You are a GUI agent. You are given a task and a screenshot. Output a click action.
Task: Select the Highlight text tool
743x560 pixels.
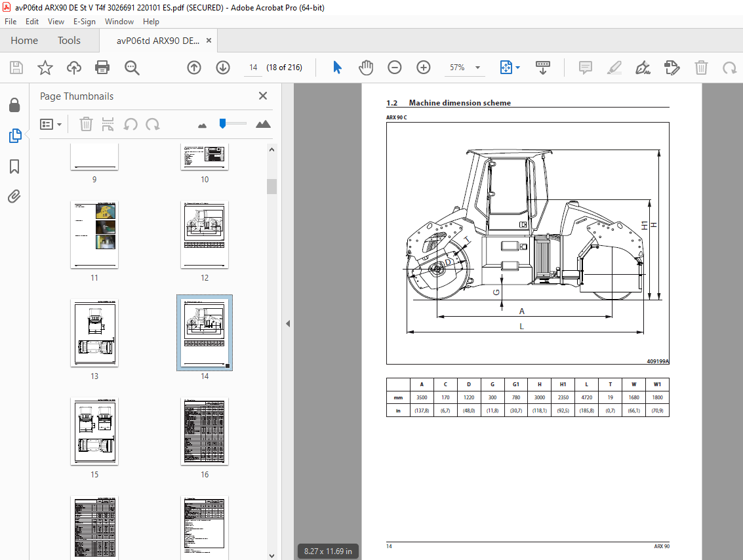point(614,68)
